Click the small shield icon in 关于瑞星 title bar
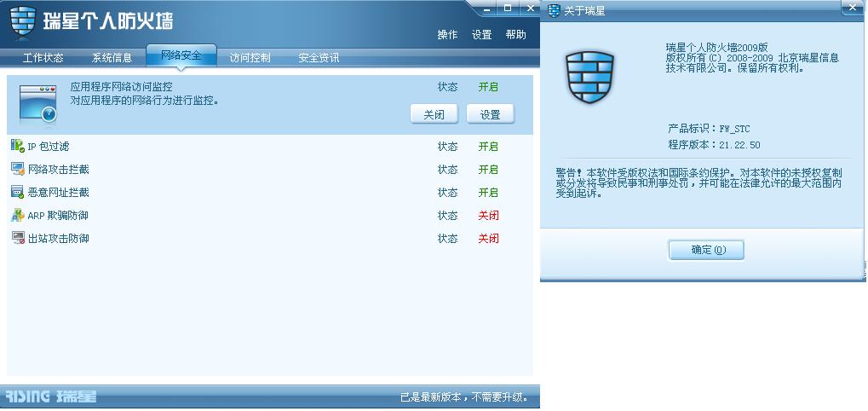 (554, 11)
